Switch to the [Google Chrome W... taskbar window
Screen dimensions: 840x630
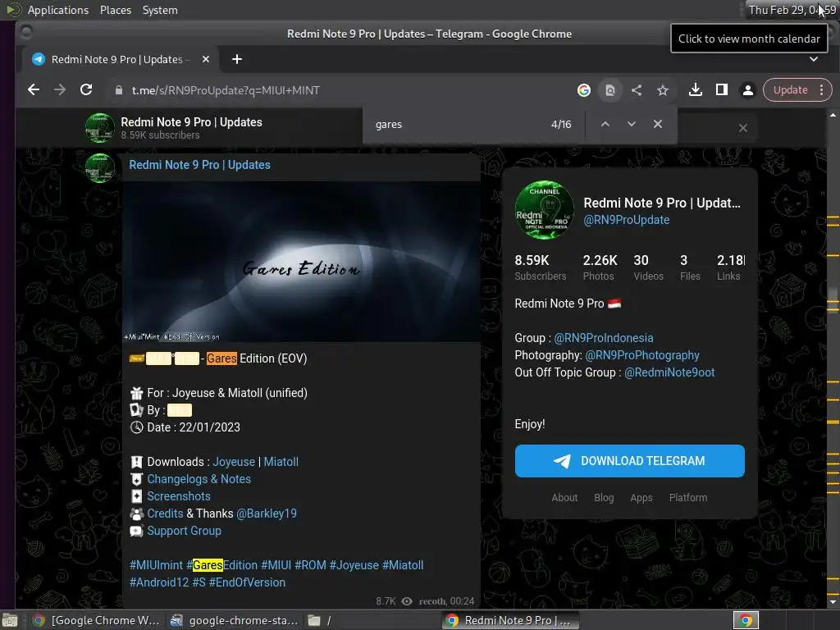(x=97, y=620)
